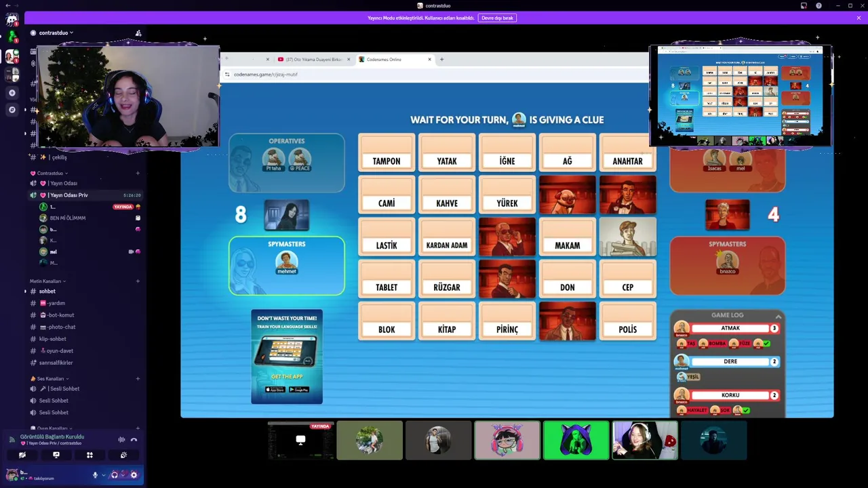The width and height of the screenshot is (868, 488).
Task: Pick the POLİS word card
Action: click(628, 321)
